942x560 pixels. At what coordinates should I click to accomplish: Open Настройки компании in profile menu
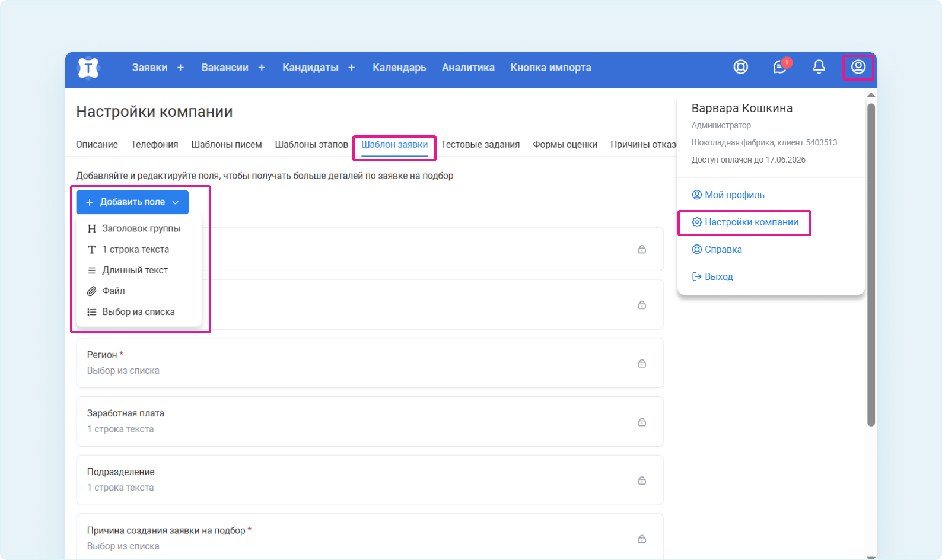(750, 222)
